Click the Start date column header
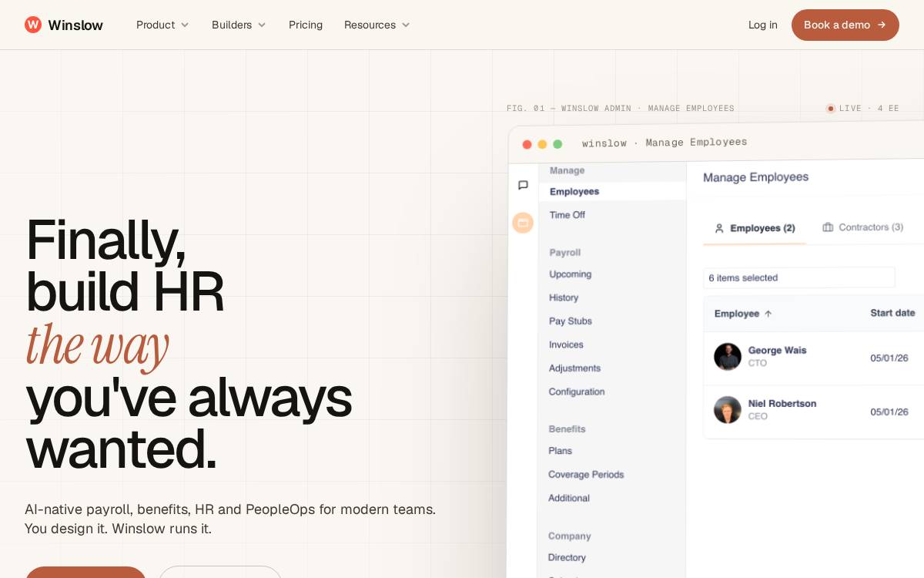The height and width of the screenshot is (578, 924). coord(892,313)
